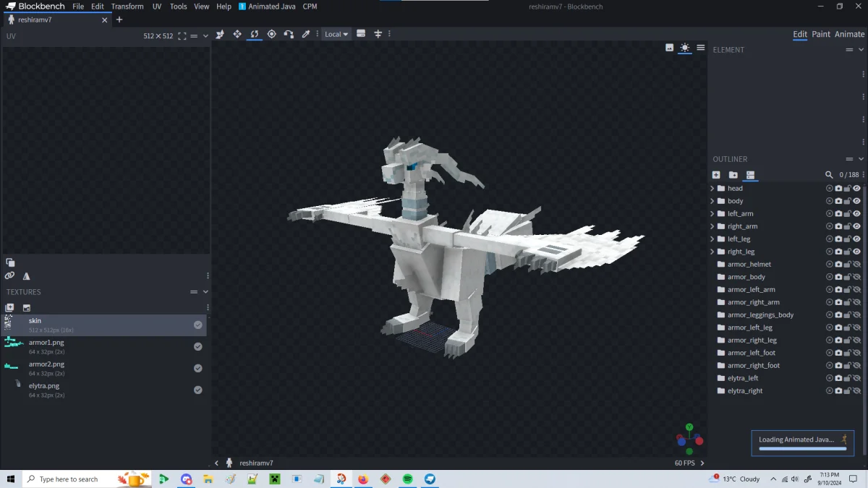
Task: Click the UV mirror icon
Action: tap(27, 275)
